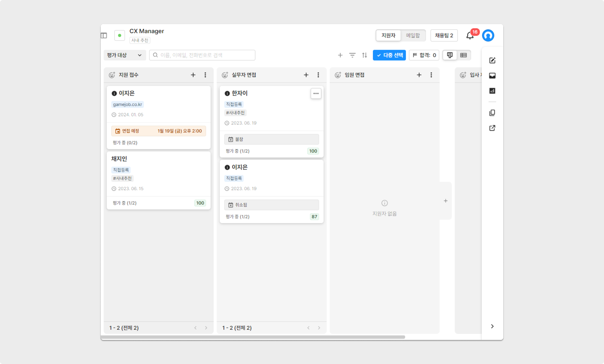The image size is (604, 364).
Task: Open the filter icon in toolbar
Action: coord(352,55)
